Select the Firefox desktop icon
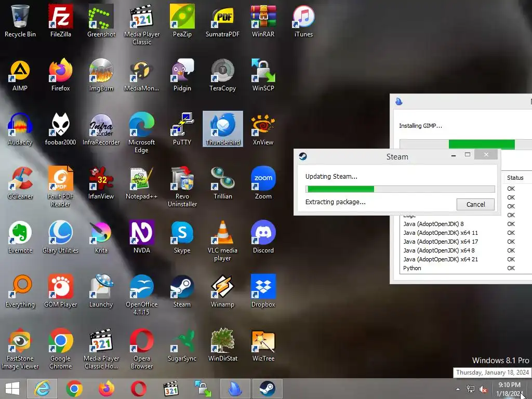 pos(60,75)
